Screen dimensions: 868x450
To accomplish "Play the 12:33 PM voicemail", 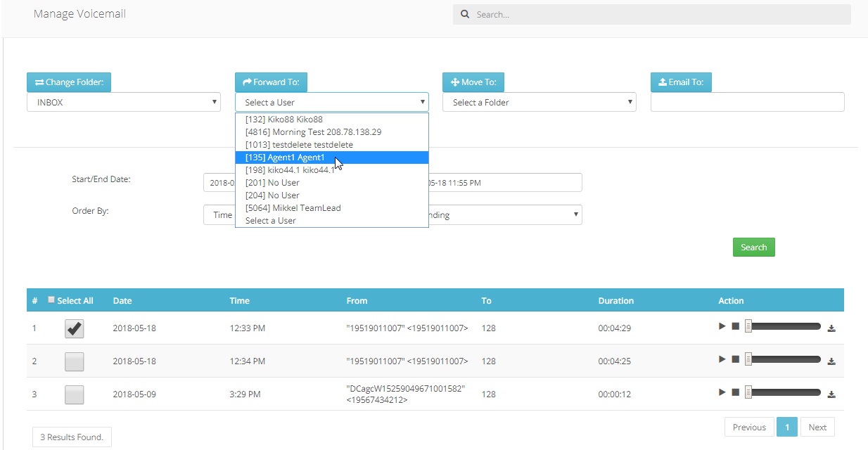I will [x=722, y=326].
